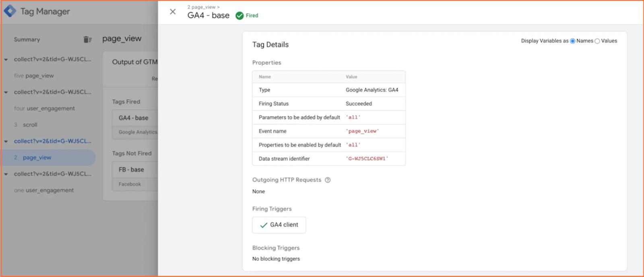
Task: Click the Type row label
Action: coord(264,90)
